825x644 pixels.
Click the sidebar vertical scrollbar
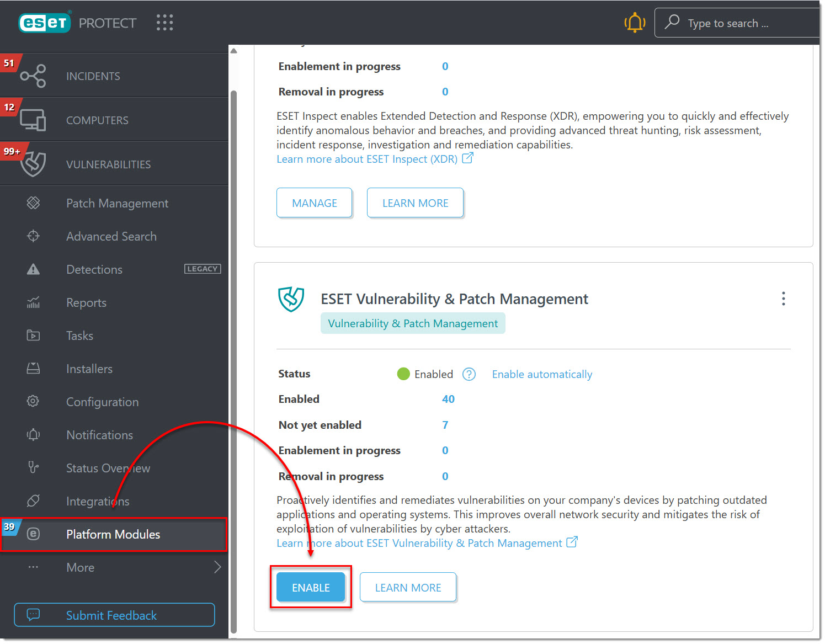[x=233, y=361]
